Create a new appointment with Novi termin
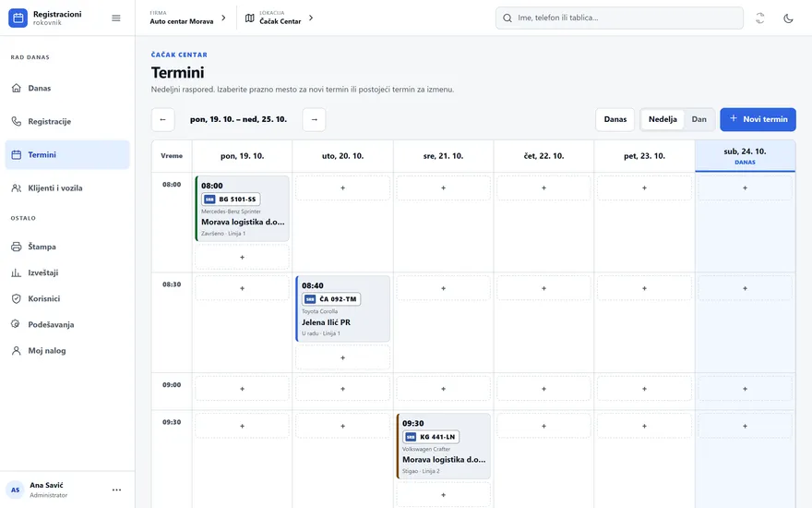The width and height of the screenshot is (812, 508). tap(758, 119)
